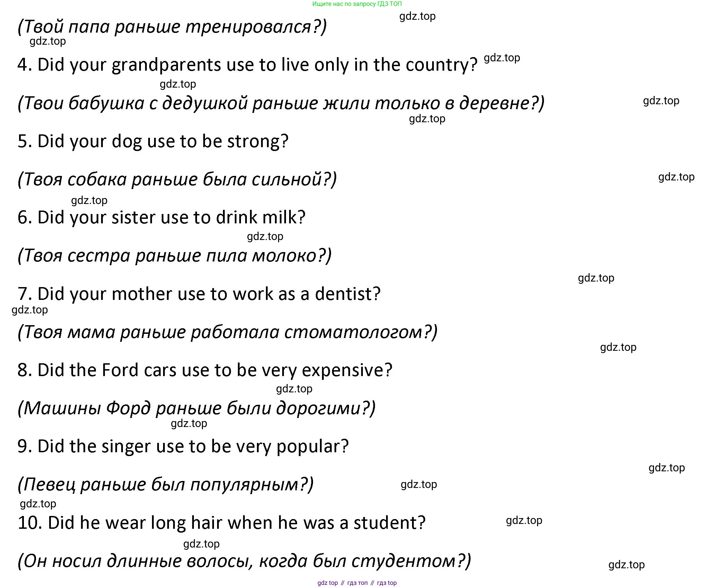This screenshot has height=588, width=715.
Task: Click sentence 9 'Did the singer use to be very popular?'
Action: (183, 446)
